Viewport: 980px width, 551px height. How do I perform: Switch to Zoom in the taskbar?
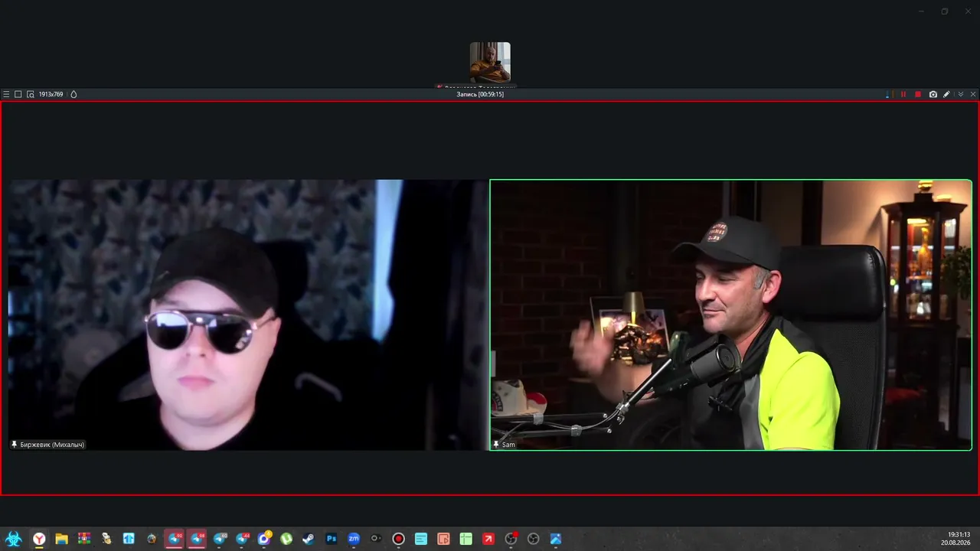point(354,539)
